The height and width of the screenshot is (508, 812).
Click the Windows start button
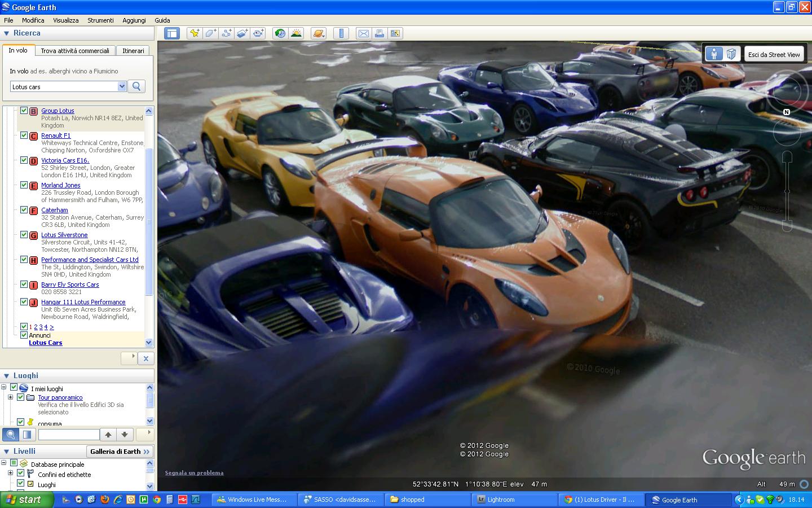[27, 500]
